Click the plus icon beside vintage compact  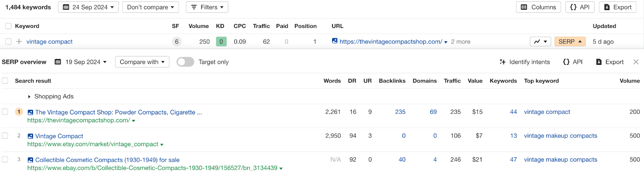point(19,41)
